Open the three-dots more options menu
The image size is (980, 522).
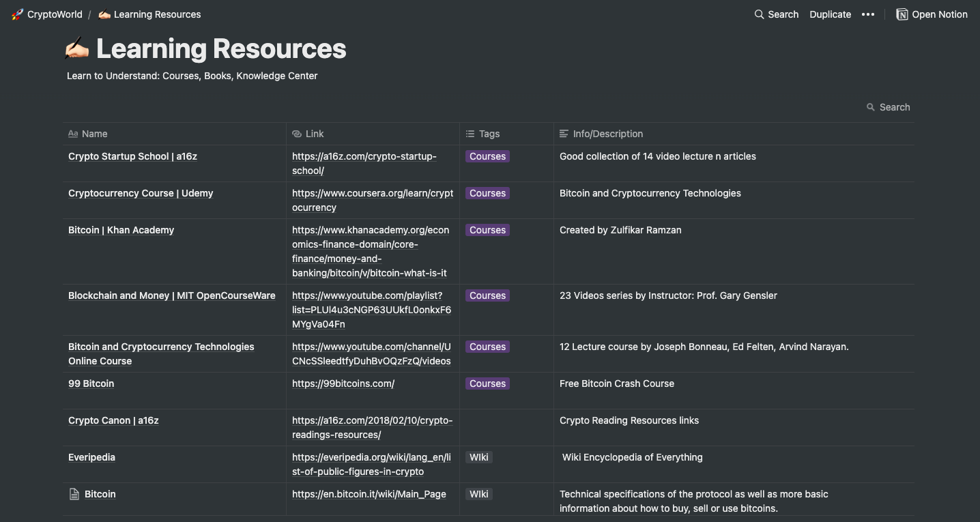click(x=868, y=14)
